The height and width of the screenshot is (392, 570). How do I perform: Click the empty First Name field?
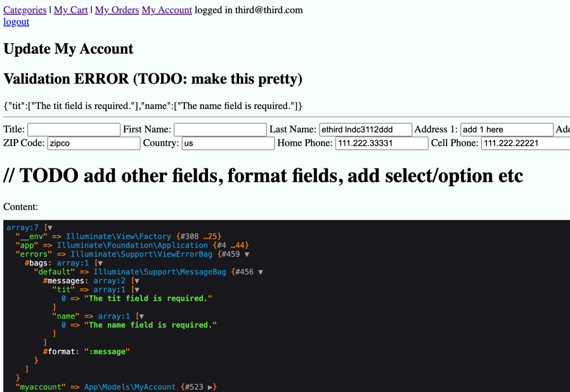[x=220, y=130]
